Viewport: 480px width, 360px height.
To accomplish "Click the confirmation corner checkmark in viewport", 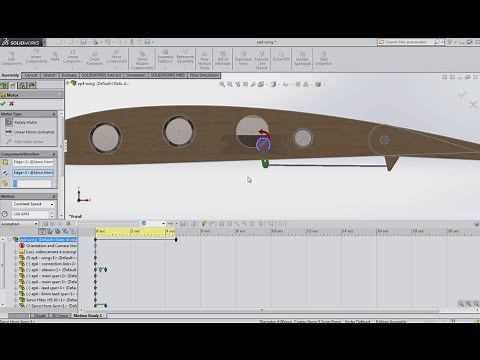I will tap(462, 94).
